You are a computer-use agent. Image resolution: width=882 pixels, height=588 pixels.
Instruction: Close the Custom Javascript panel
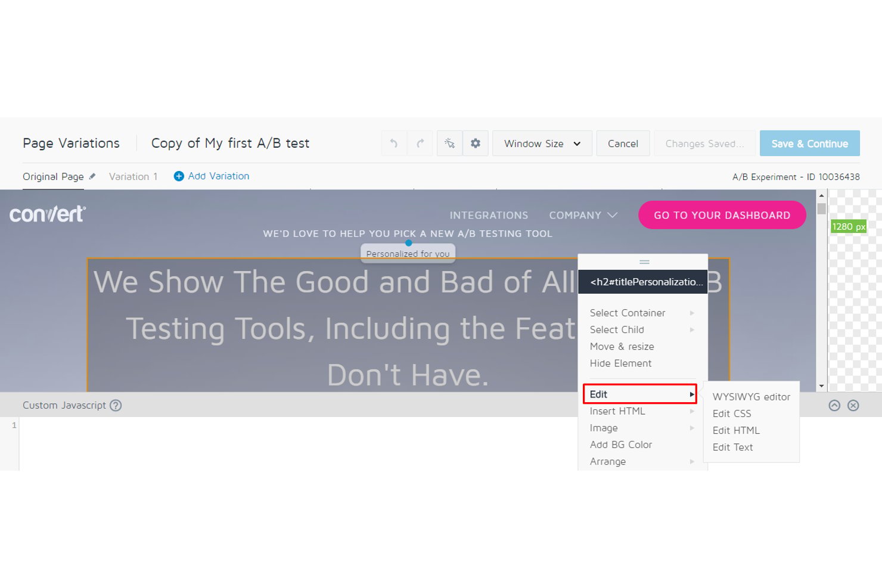pyautogui.click(x=853, y=405)
